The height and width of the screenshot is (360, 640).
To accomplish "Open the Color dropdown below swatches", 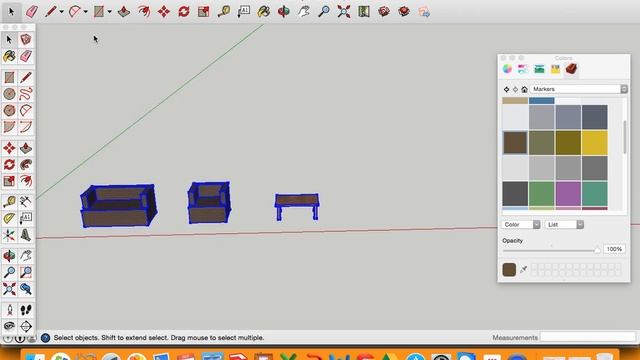I will point(521,224).
